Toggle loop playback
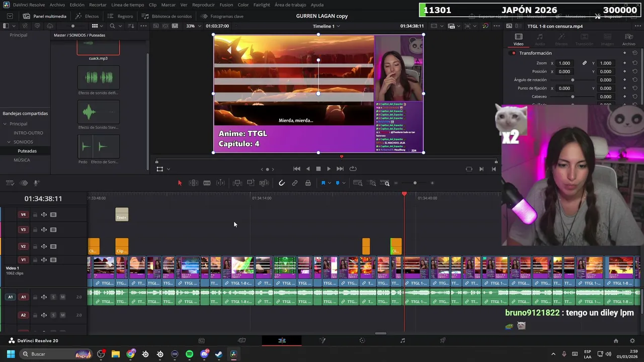 (x=353, y=169)
